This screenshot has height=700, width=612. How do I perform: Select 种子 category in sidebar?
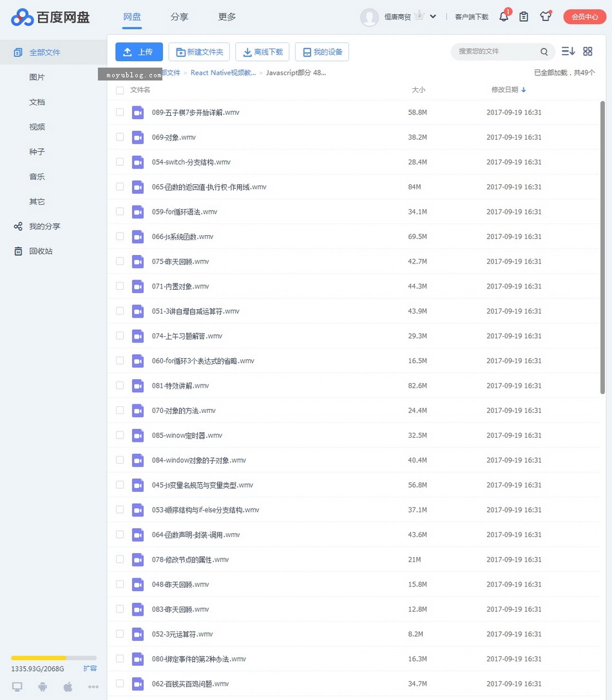tap(37, 152)
